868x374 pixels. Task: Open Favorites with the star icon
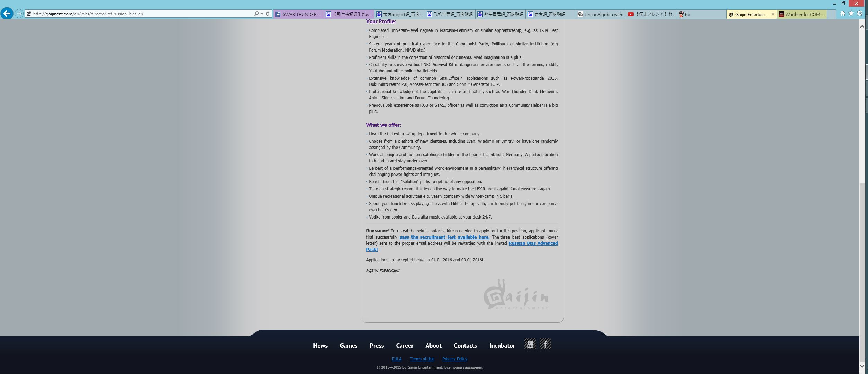(851, 14)
